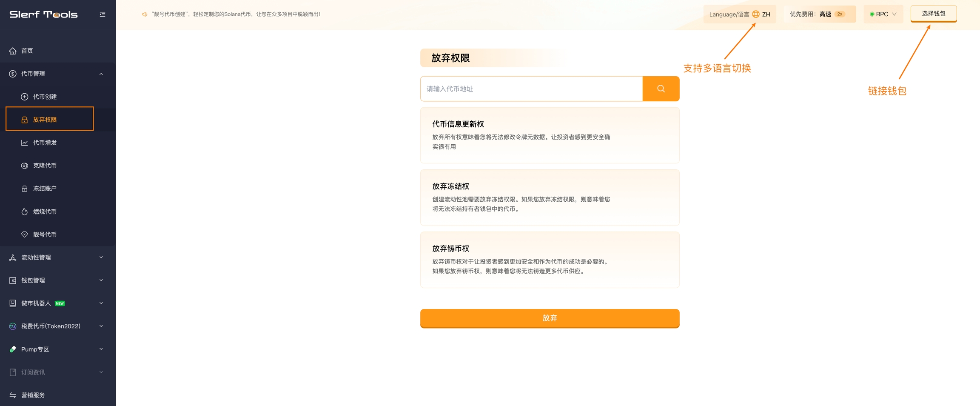The height and width of the screenshot is (406, 980).
Task: Expand the 流动性管理 menu section
Action: tap(57, 257)
